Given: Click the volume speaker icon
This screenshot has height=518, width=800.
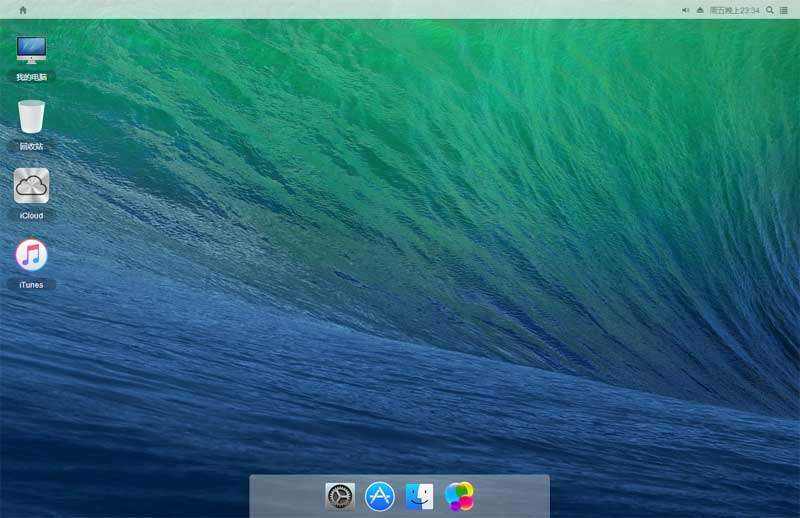Looking at the screenshot, I should [685, 10].
